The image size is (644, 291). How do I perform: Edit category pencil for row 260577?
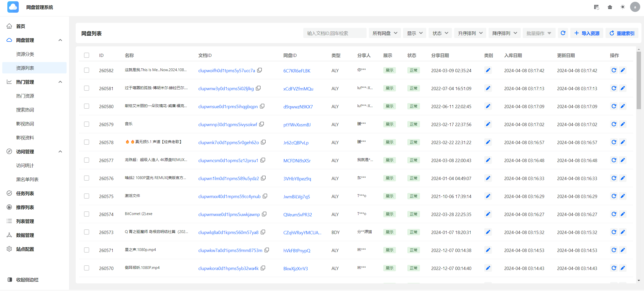tap(488, 160)
